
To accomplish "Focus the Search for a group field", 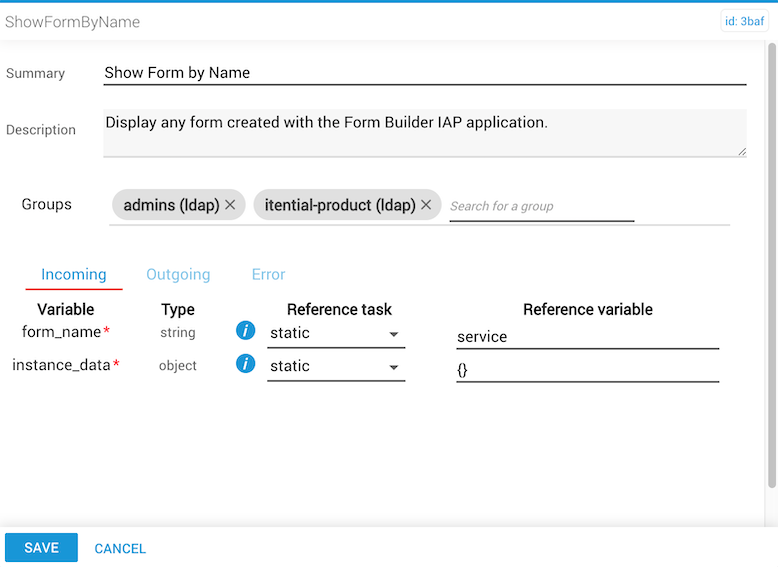I will 541,206.
